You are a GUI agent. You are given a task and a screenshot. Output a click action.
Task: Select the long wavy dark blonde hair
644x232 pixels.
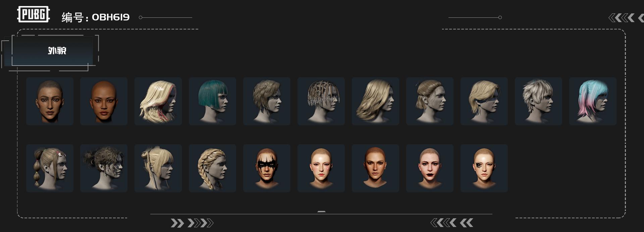[375, 101]
